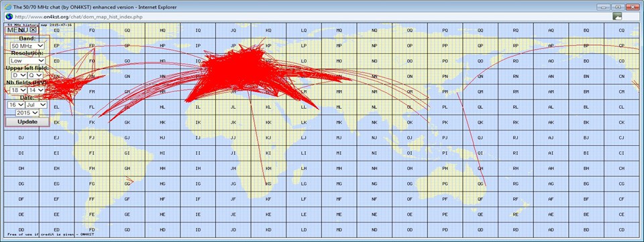Screen dimensions: 644x242
Task: Open the year dropdown showing 2015
Action: click(28, 112)
